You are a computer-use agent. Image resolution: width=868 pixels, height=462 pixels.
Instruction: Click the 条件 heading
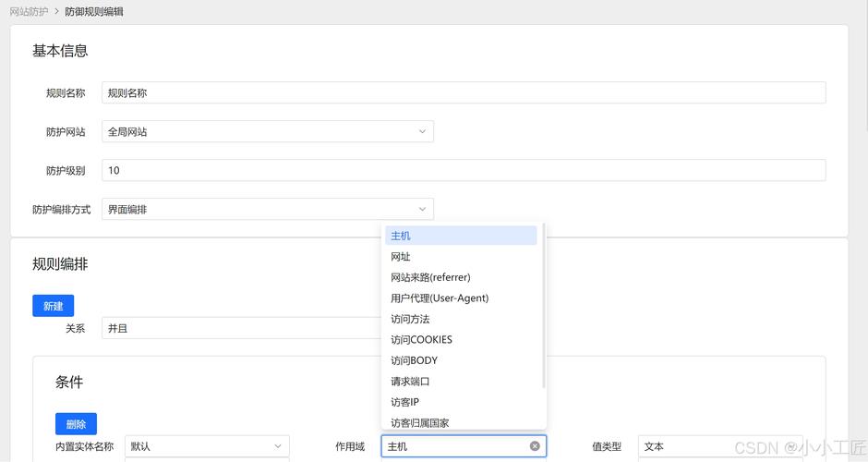[x=69, y=382]
